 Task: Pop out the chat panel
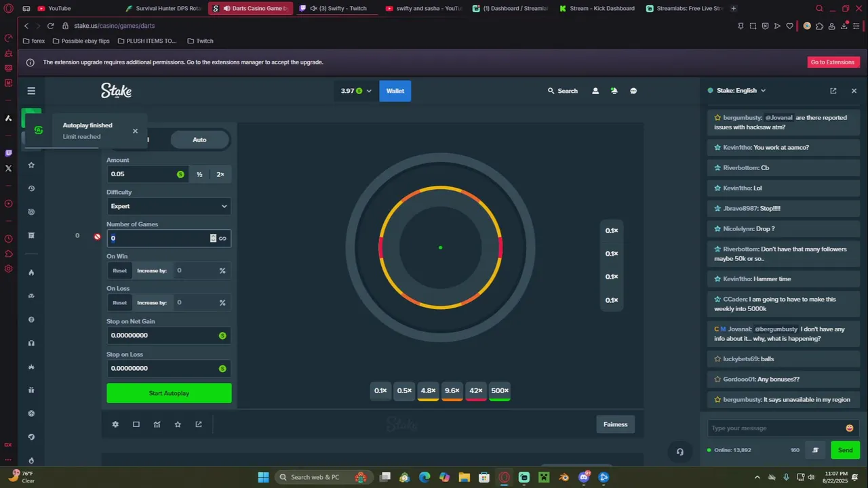click(833, 91)
